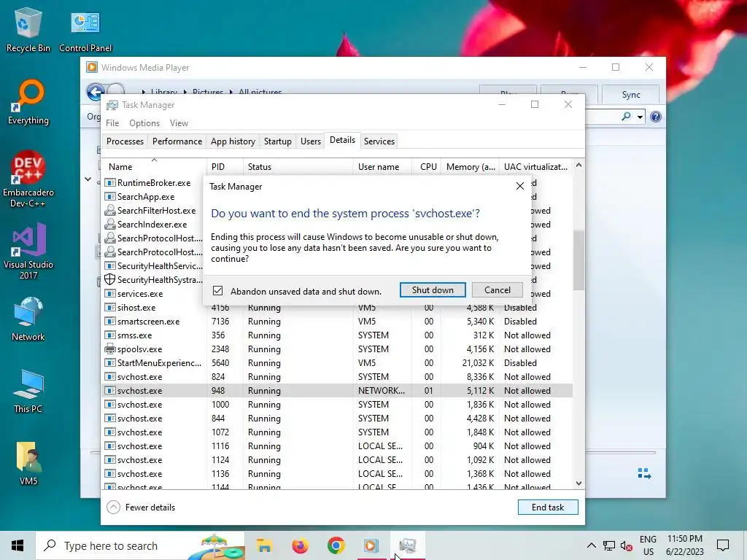Launch Firefox from the taskbar
The height and width of the screenshot is (560, 747).
click(300, 545)
